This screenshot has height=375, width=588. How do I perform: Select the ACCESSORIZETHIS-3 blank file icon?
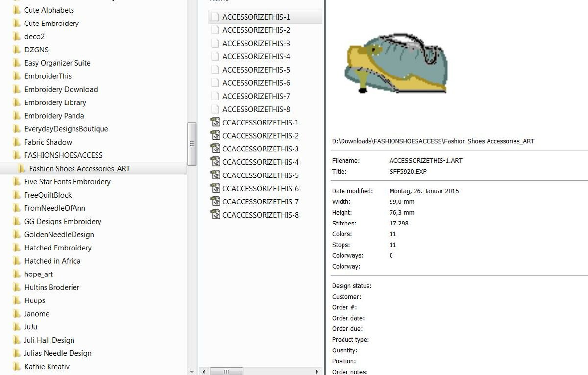(215, 43)
